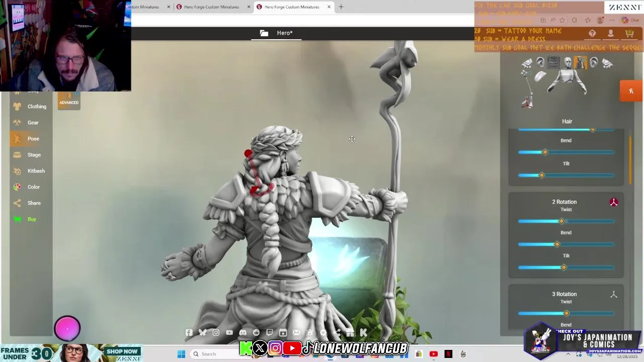This screenshot has height=362, width=644.
Task: Click the Kickstarter K icon in footer
Action: (363, 332)
